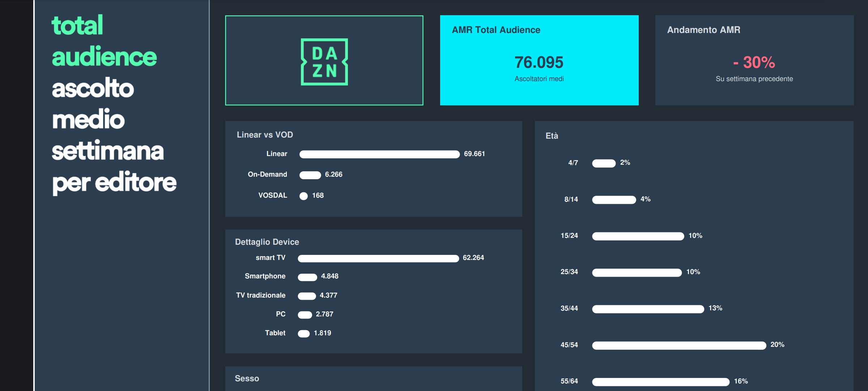Screen dimensions: 868x391
Task: Click 'Su settimana precedente' caption
Action: [x=754, y=79]
